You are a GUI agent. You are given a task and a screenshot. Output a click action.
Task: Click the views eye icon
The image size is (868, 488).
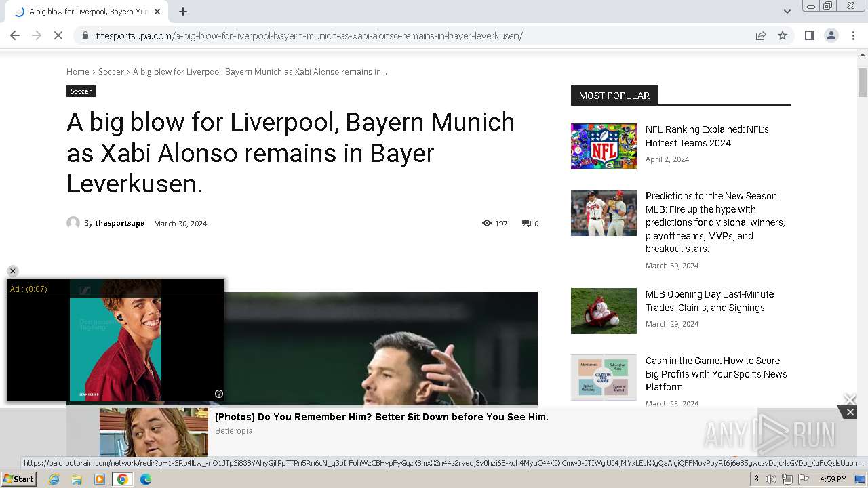click(487, 223)
